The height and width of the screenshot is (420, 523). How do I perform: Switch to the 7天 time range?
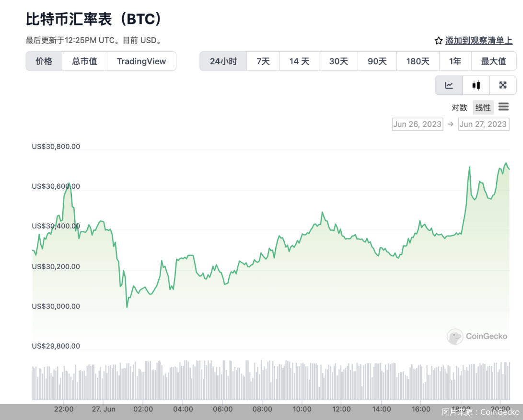pos(263,61)
